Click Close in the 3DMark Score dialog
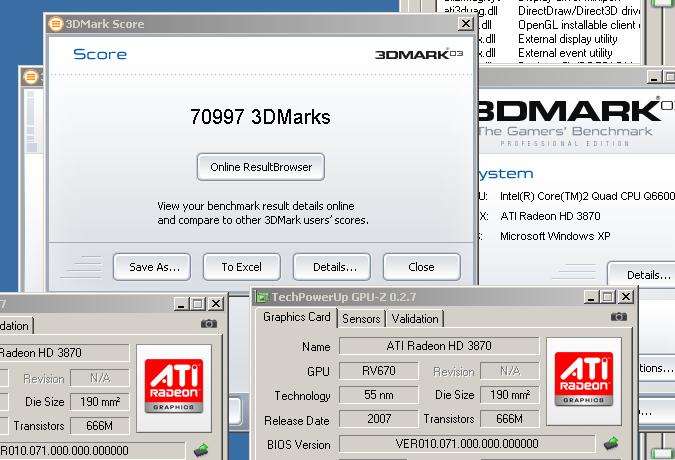This screenshot has height=460, width=675. click(x=421, y=267)
